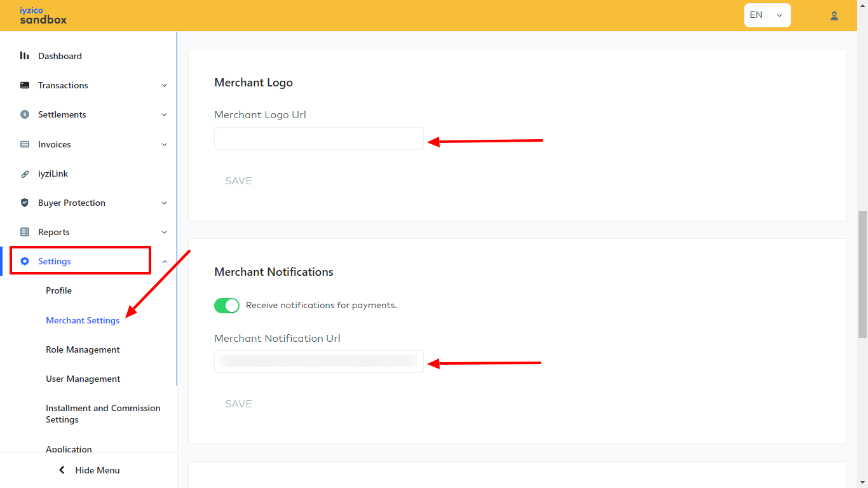Click the Merchant Logo Url input field
The image size is (868, 488).
(x=318, y=139)
